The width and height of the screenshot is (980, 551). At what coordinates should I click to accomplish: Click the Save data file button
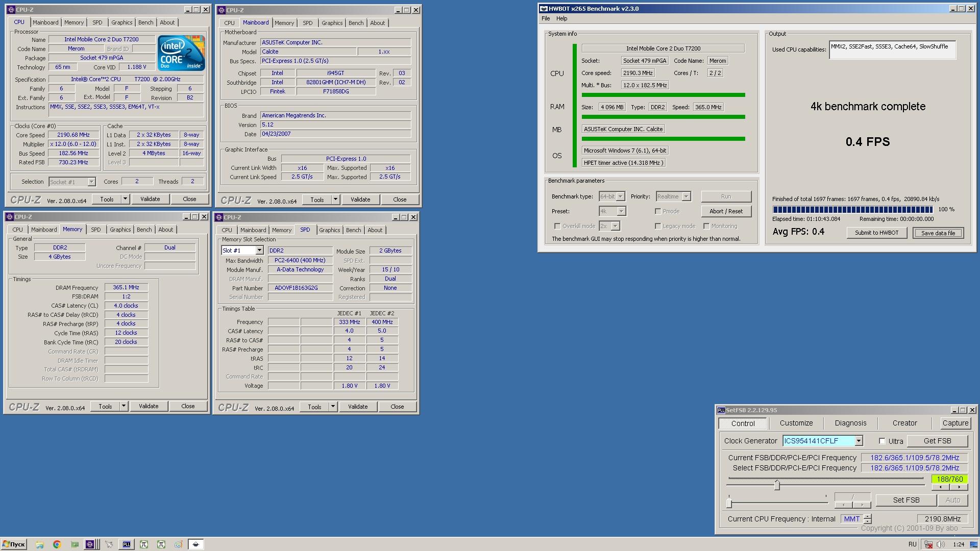point(938,233)
